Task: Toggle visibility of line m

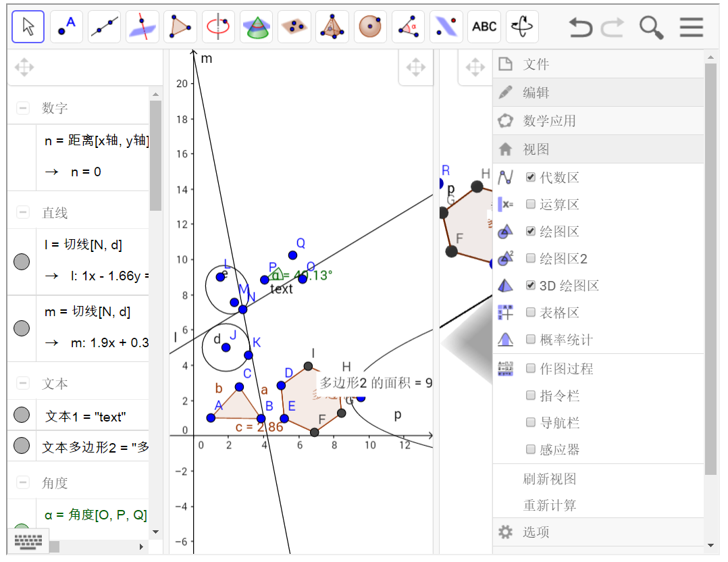Action: (22, 328)
